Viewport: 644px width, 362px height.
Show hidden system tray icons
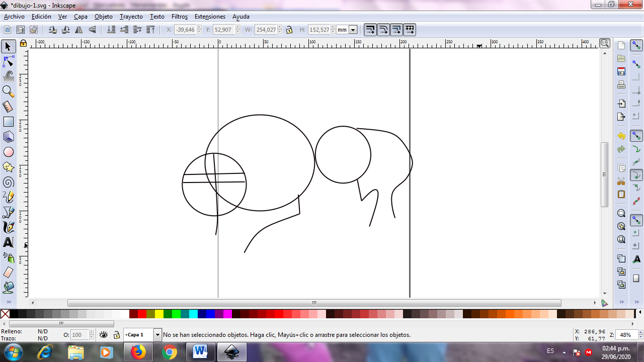564,352
